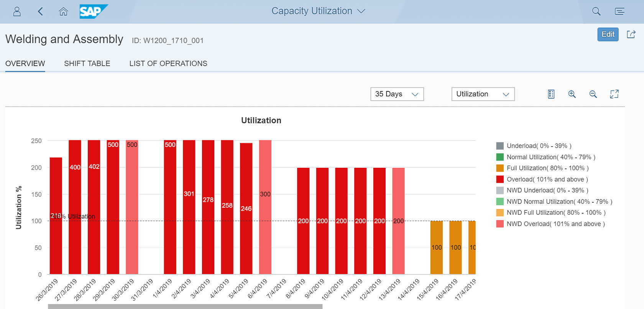Image resolution: width=644 pixels, height=309 pixels.
Task: Select the 15/4/2019 orange bar
Action: point(437,248)
